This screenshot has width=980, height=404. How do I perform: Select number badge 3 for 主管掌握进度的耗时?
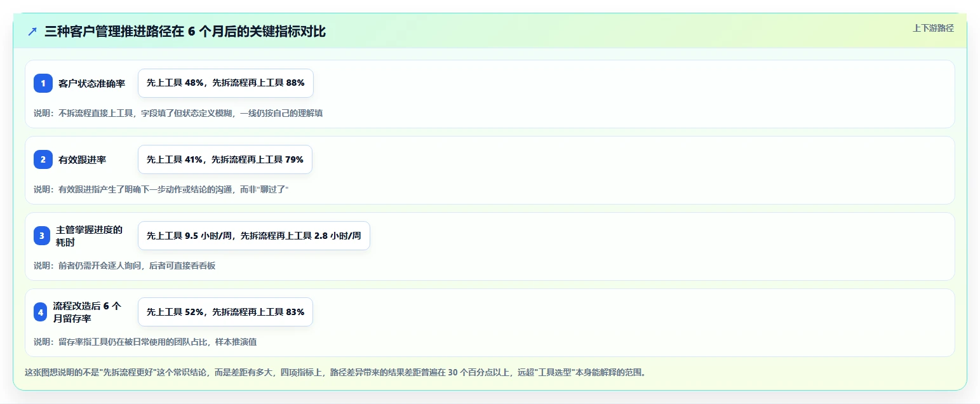(x=42, y=236)
